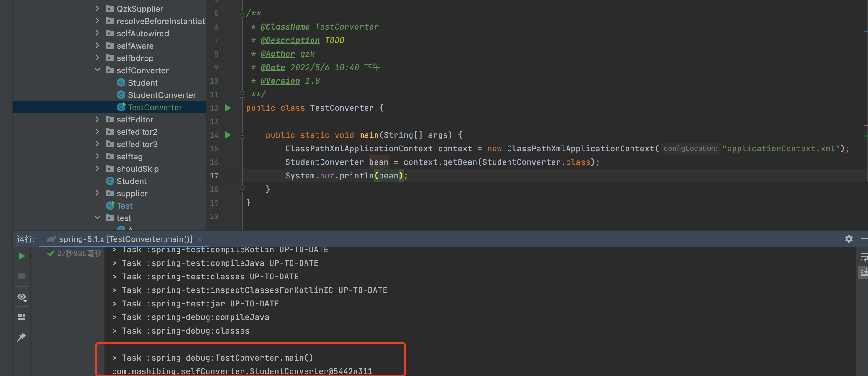Expand the selfbdrpp folder
This screenshot has height=376, width=868.
tap(98, 58)
